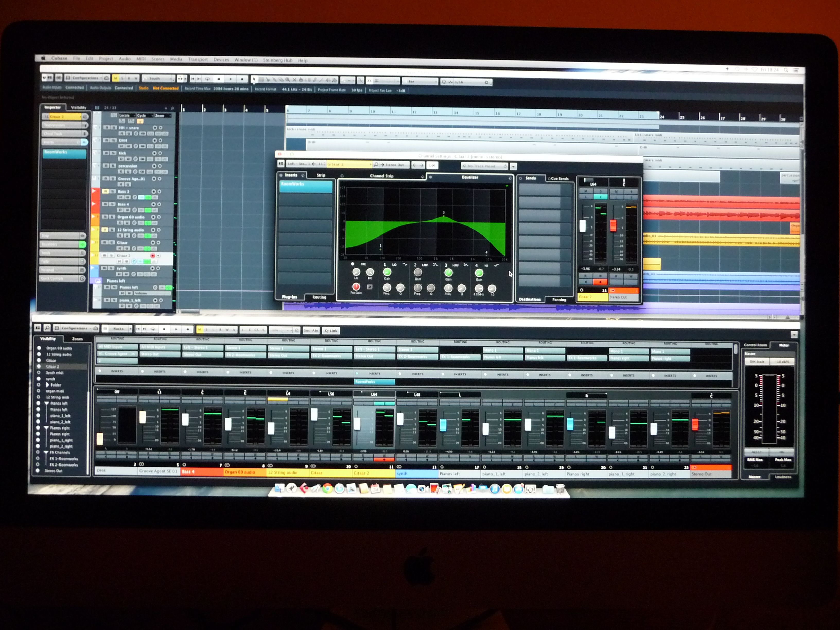This screenshot has width=840, height=630.
Task: Click the EQ band 4 HI Gain knob
Action: pyautogui.click(x=479, y=273)
